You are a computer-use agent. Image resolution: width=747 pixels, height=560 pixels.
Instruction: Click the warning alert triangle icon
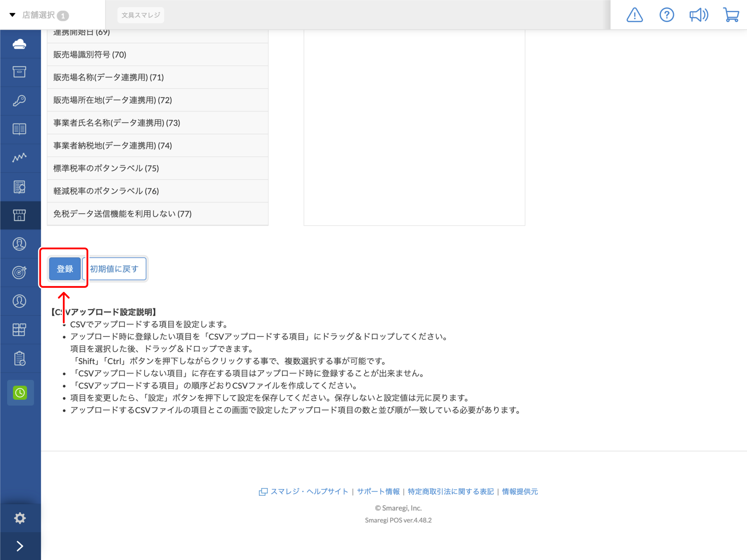pyautogui.click(x=634, y=15)
